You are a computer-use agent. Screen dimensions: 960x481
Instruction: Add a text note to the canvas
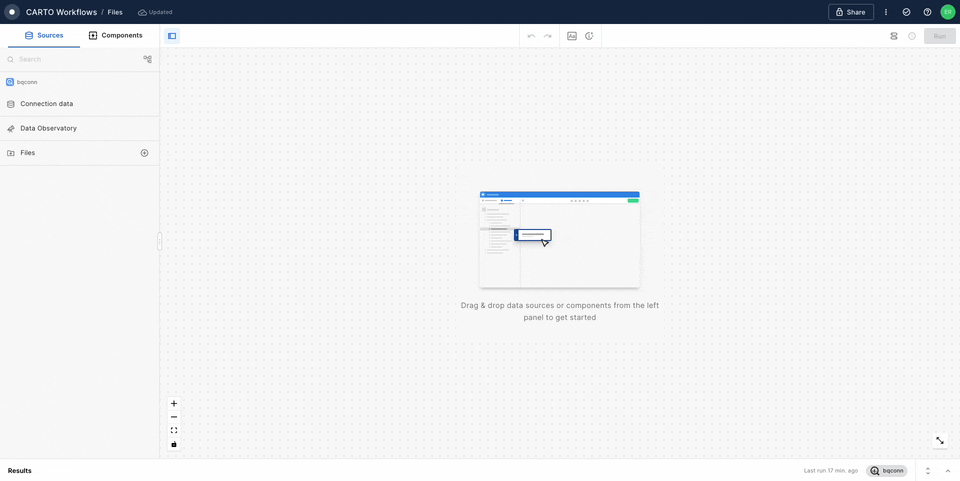[572, 36]
